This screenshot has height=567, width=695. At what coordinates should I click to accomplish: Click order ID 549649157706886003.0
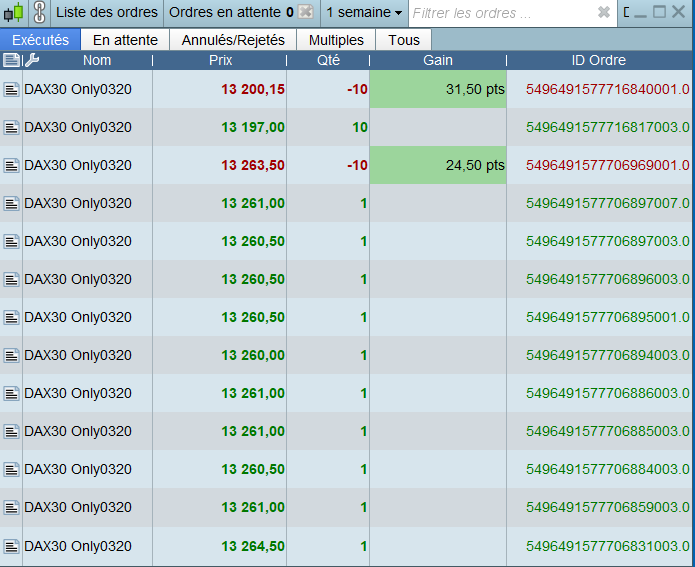click(x=608, y=393)
